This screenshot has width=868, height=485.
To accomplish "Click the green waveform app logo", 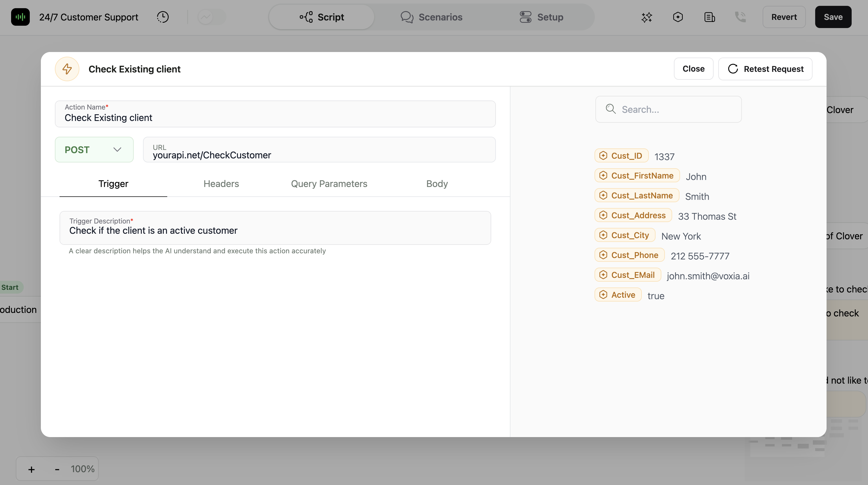I will (x=20, y=17).
